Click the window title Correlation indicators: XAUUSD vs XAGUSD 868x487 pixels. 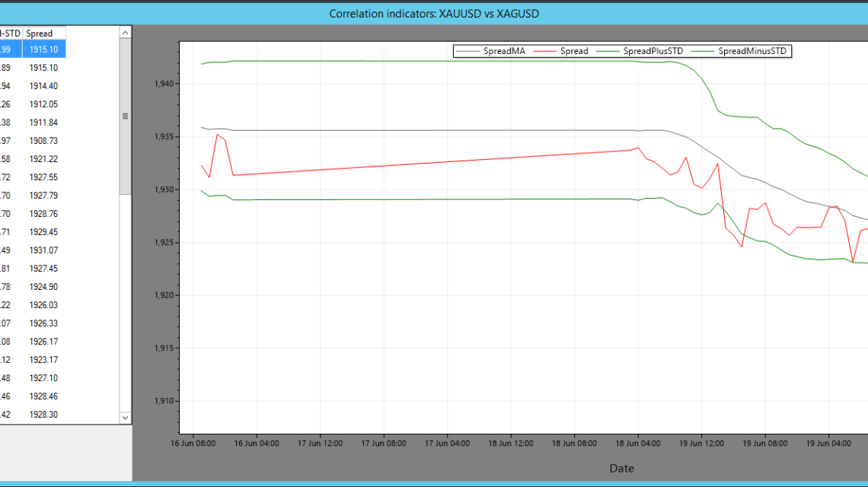click(434, 14)
